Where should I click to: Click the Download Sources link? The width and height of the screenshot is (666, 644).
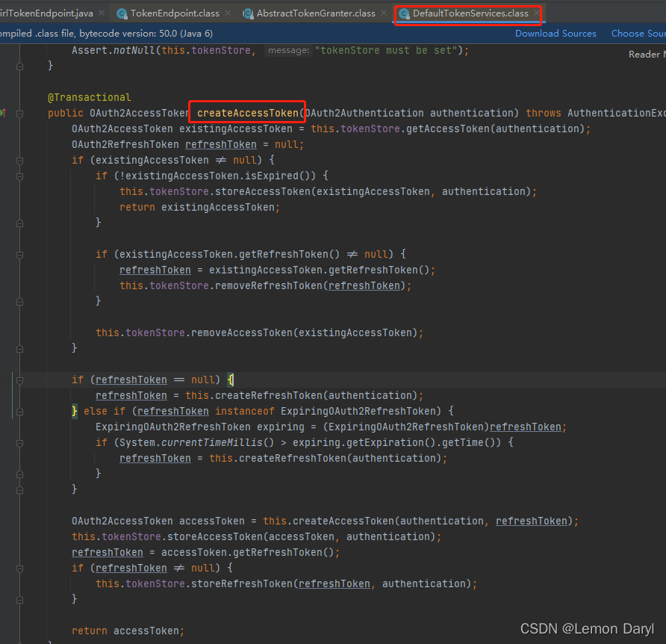point(555,34)
